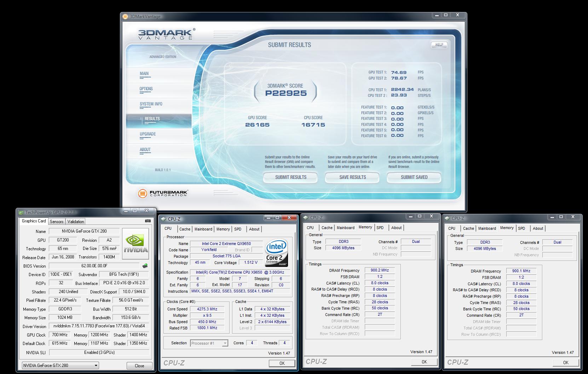The height and width of the screenshot is (374, 588).
Task: Click the Rated FSB value 1800.1 MHz
Action: pyautogui.click(x=207, y=328)
